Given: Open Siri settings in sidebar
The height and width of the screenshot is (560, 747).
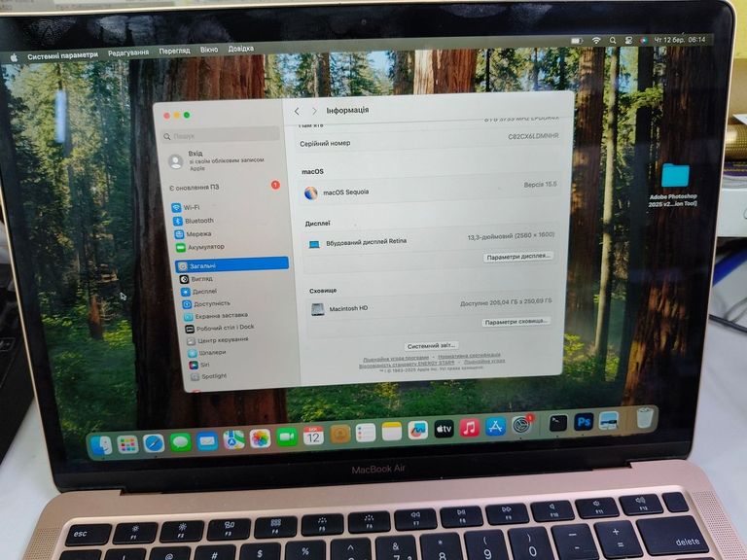Looking at the screenshot, I should 199,365.
